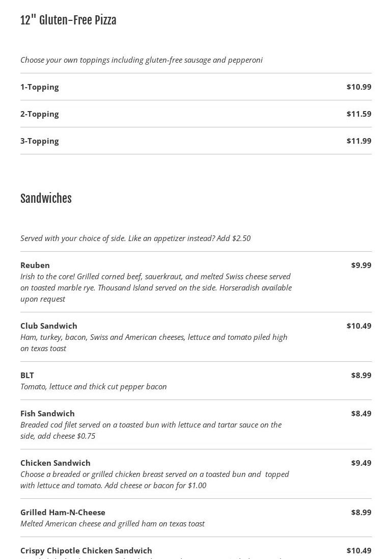392x559 pixels.
Task: Click the Club Sandwich $10.49 price
Action: (x=359, y=326)
